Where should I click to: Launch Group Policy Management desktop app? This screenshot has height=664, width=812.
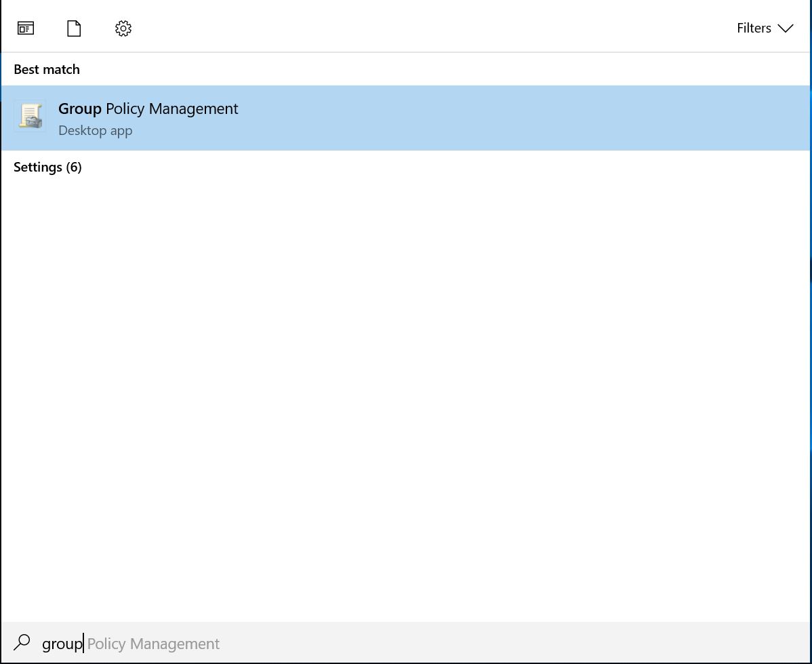tap(148, 109)
